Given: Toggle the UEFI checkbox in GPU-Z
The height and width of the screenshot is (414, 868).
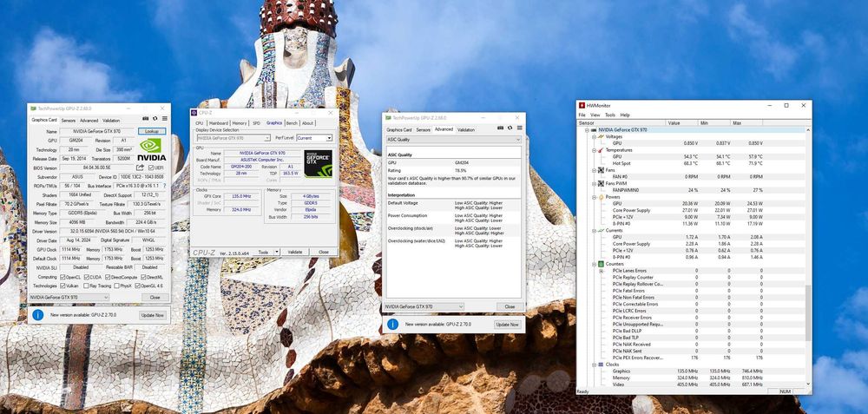Looking at the screenshot, I should [x=150, y=168].
